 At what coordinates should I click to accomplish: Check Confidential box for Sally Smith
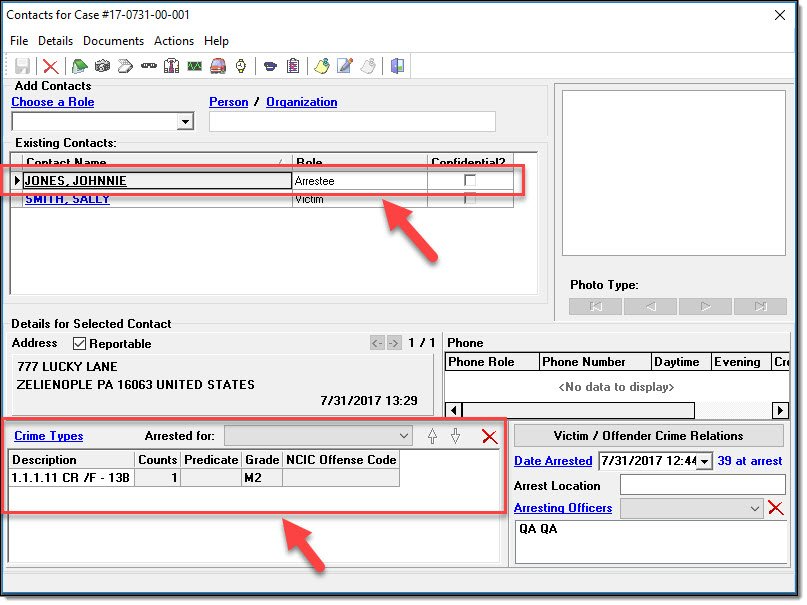pyautogui.click(x=470, y=199)
